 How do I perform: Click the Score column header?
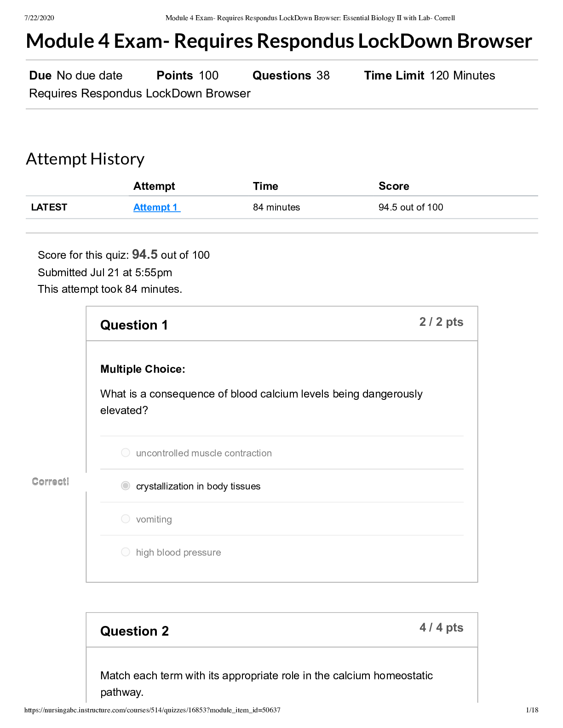coord(394,186)
